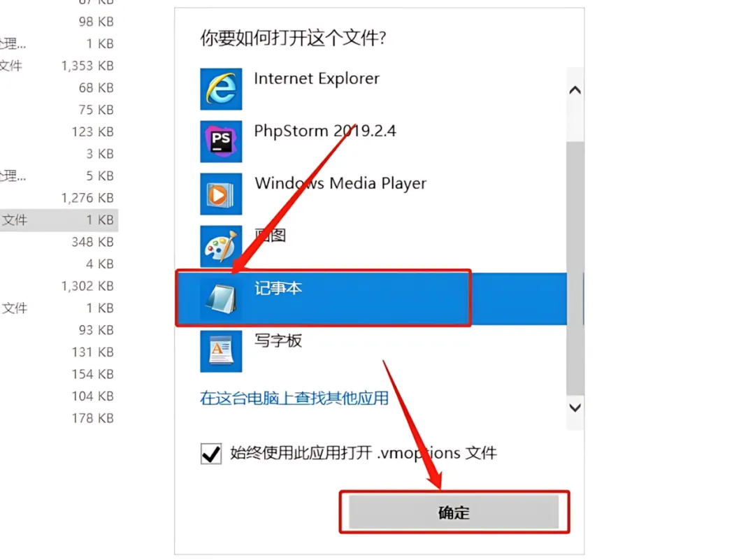
Task: Select the 记事本 label text
Action: coord(278,288)
